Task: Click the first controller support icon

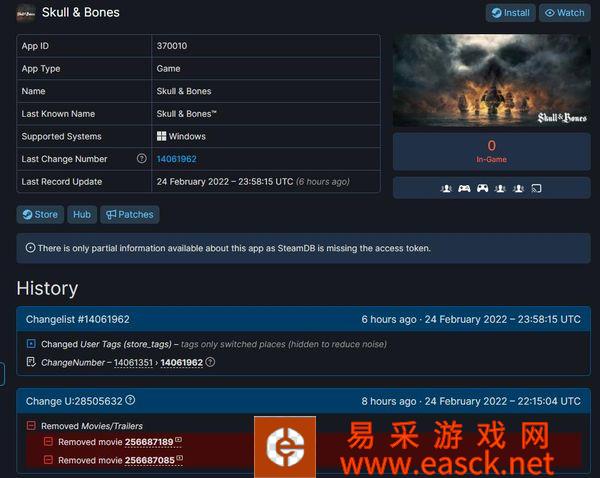Action: pyautogui.click(x=465, y=188)
